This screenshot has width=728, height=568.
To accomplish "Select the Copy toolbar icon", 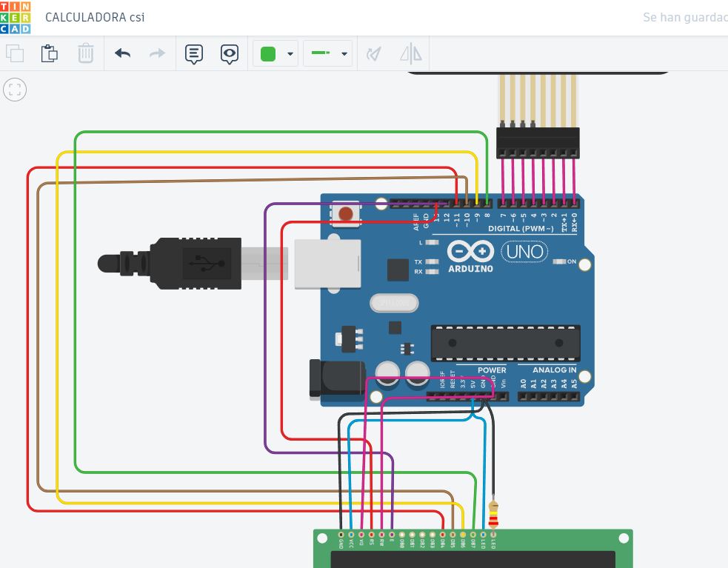I will [x=15, y=53].
